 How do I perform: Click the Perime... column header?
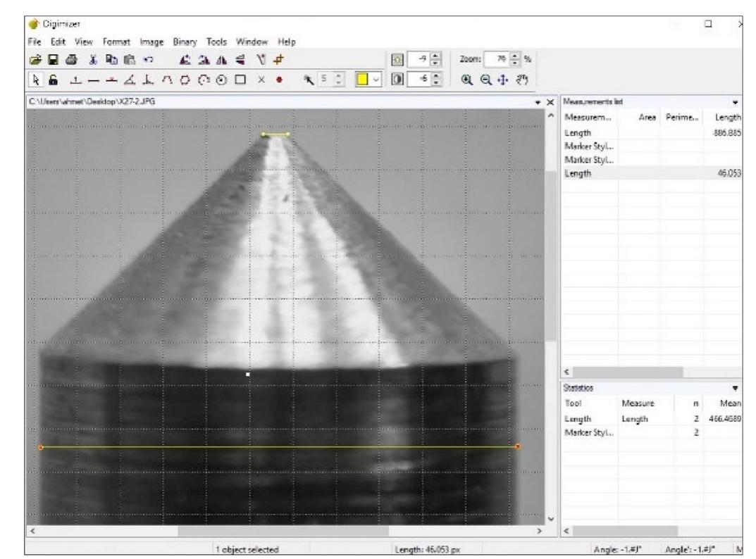click(682, 117)
